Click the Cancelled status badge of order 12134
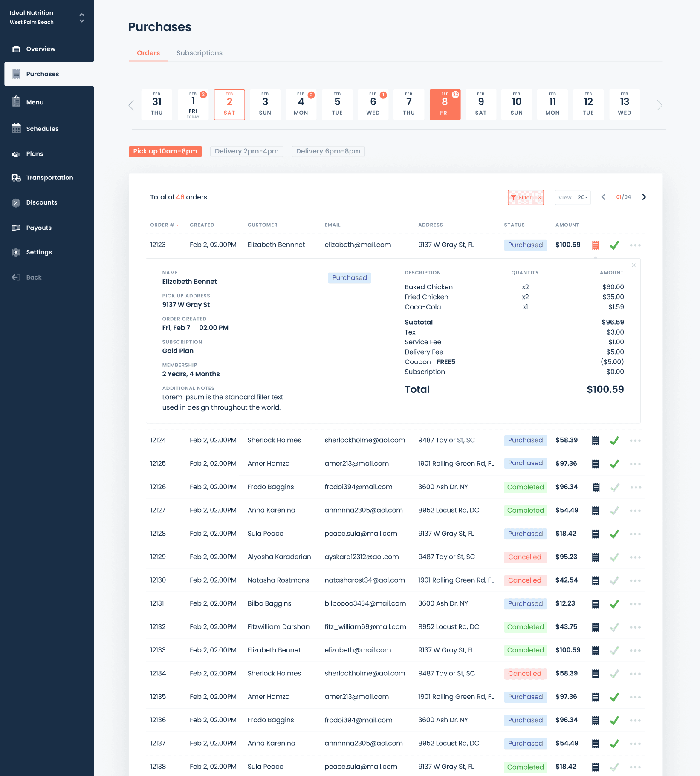This screenshot has width=700, height=776. 525,674
